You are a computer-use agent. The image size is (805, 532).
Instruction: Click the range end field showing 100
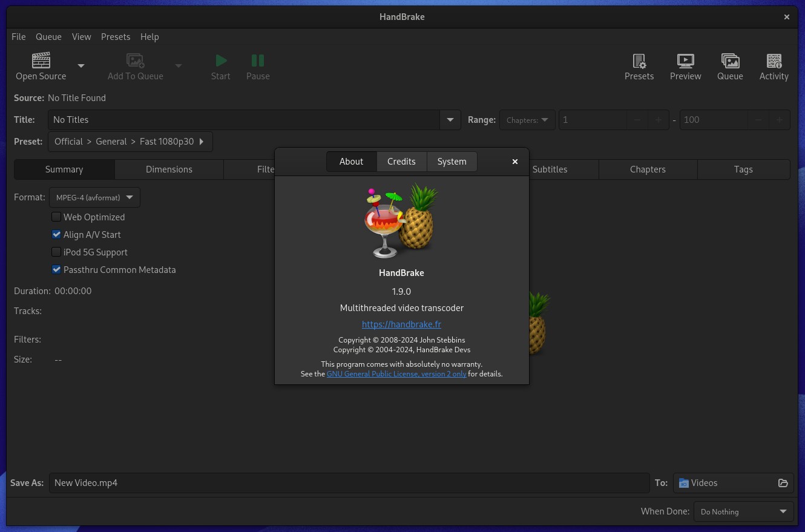click(x=713, y=120)
